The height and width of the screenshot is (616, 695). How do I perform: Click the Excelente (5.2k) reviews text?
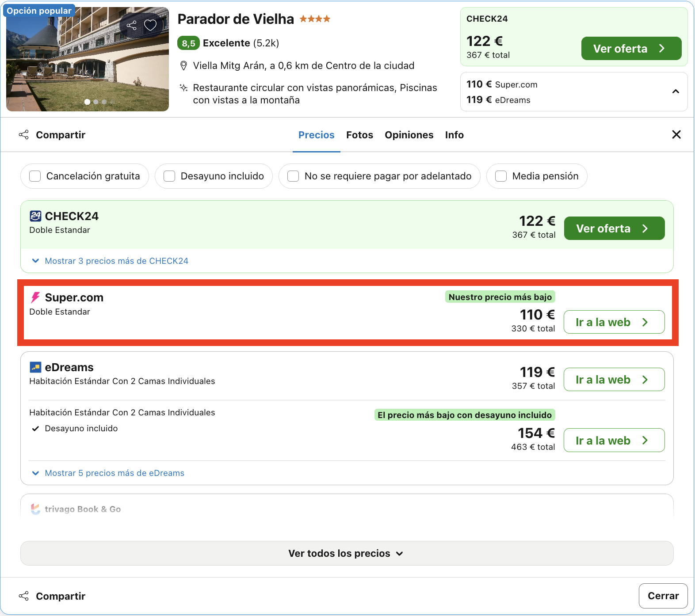tap(241, 43)
